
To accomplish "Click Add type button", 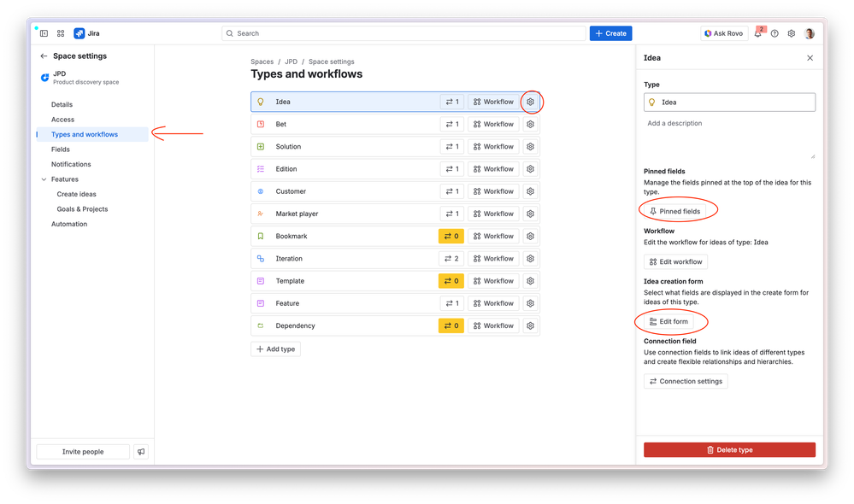I will pos(275,349).
